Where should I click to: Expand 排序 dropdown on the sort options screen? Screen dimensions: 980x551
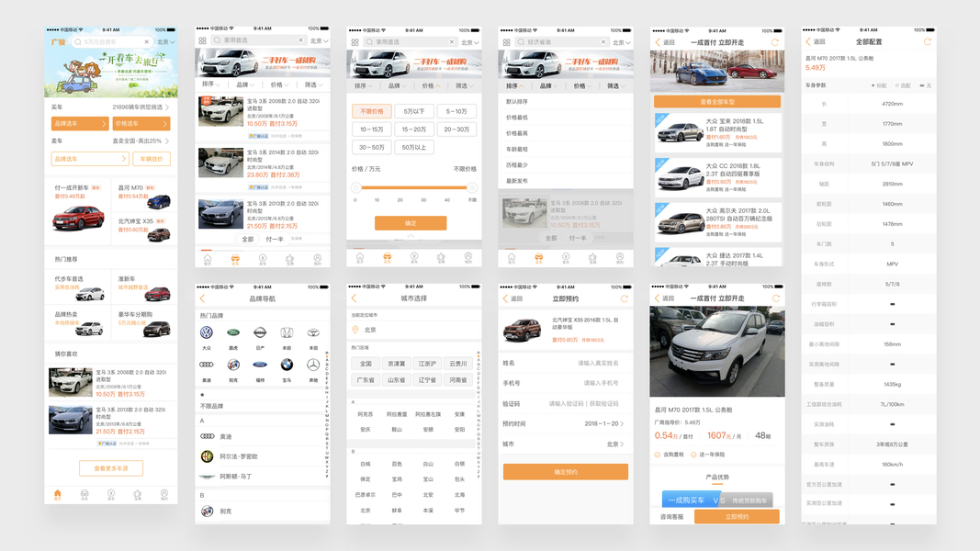point(515,85)
